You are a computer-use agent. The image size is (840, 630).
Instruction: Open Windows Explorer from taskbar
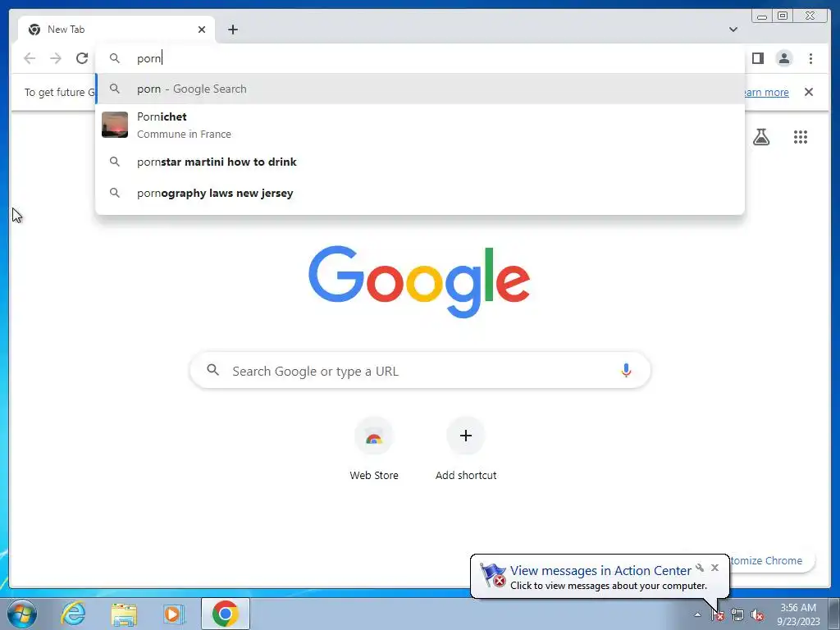(x=124, y=614)
